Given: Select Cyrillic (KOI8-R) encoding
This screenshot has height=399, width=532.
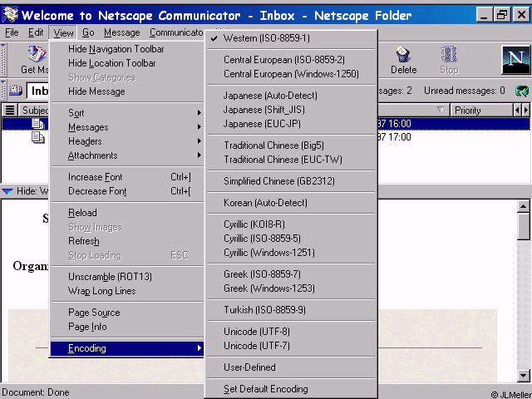Looking at the screenshot, I should 292,224.
